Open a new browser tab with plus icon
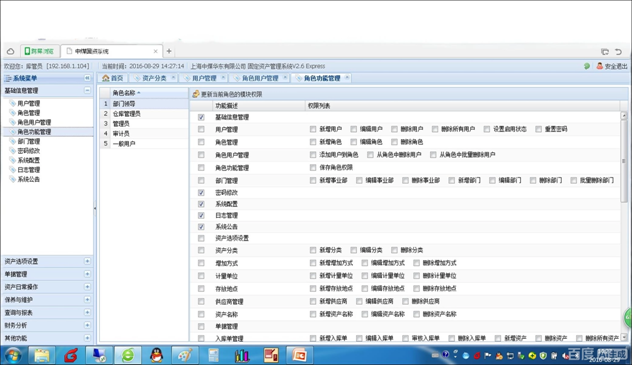This screenshot has height=366, width=633. click(x=169, y=51)
